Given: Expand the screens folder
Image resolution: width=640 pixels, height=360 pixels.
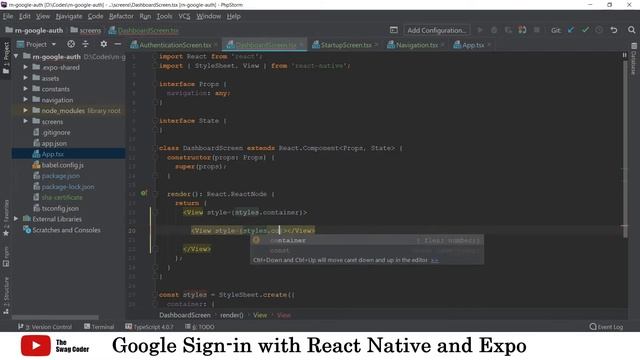Looking at the screenshot, I should (x=25, y=121).
